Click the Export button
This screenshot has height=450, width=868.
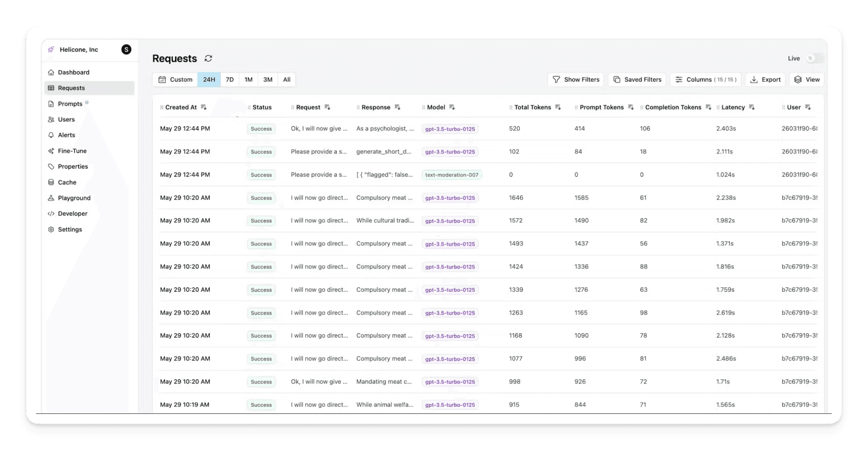(x=765, y=80)
